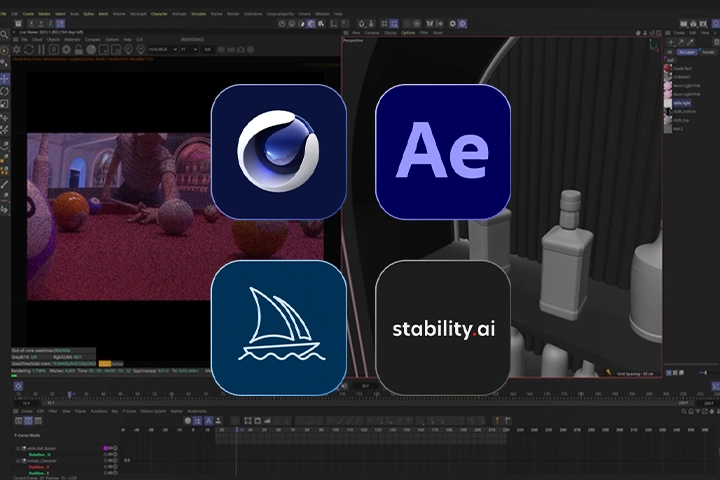Click the 0.9 value field in Live Viewer
Image resolution: width=720 pixels, height=480 pixels.
tap(208, 49)
